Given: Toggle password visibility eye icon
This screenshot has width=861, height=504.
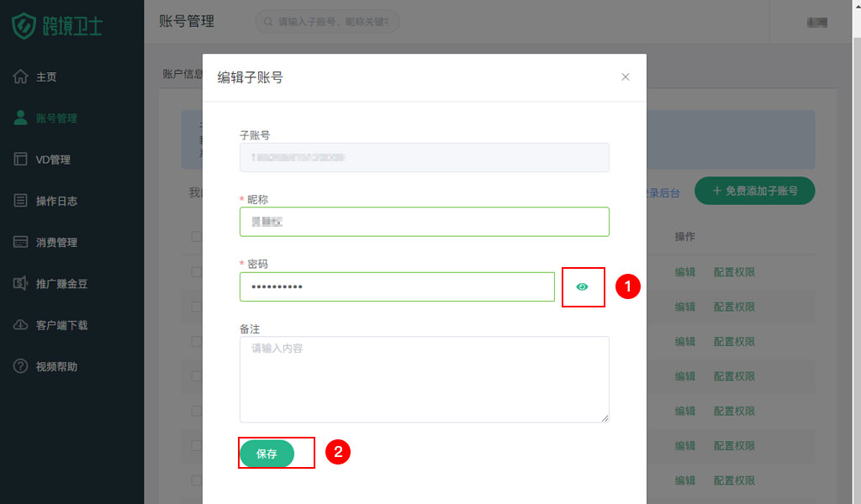Looking at the screenshot, I should 582,286.
